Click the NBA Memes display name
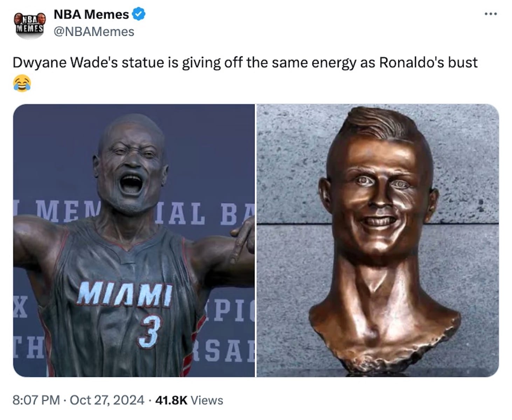This screenshot has width=512, height=420. click(91, 14)
